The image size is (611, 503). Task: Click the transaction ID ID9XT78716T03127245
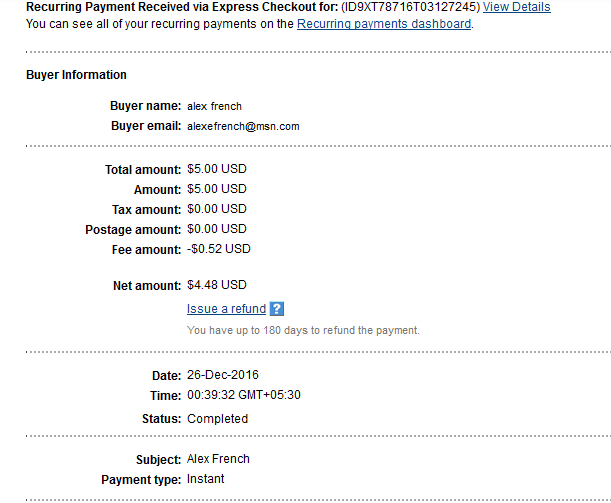(410, 7)
